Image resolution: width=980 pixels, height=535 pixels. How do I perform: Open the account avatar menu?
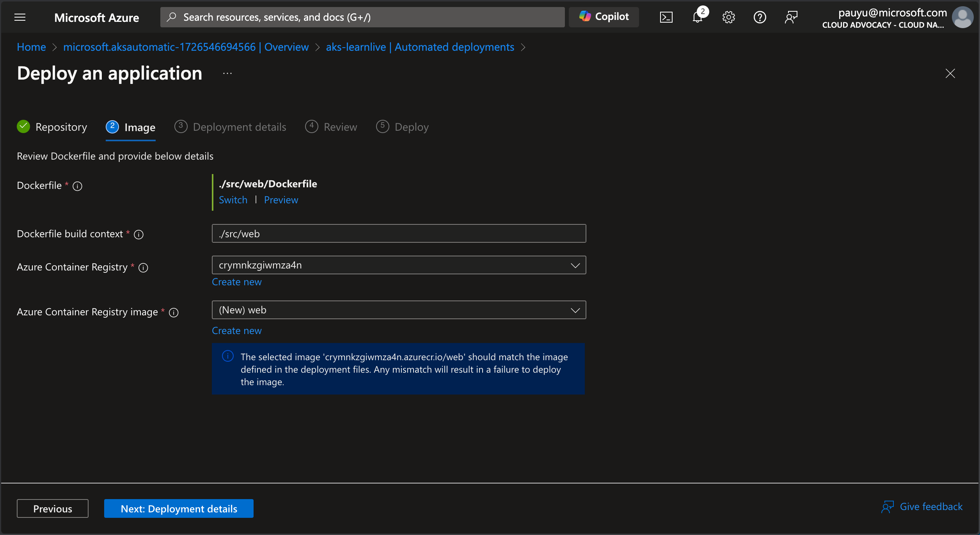[962, 17]
